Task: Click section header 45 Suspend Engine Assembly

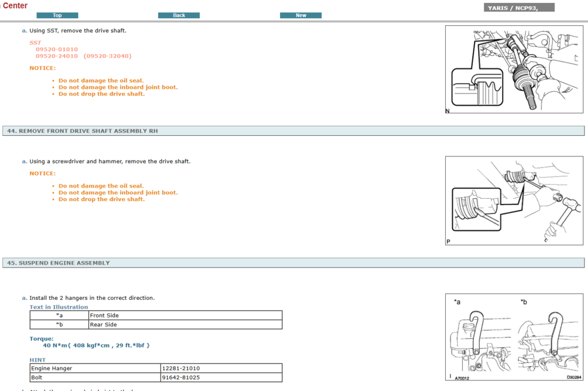Action: click(59, 263)
